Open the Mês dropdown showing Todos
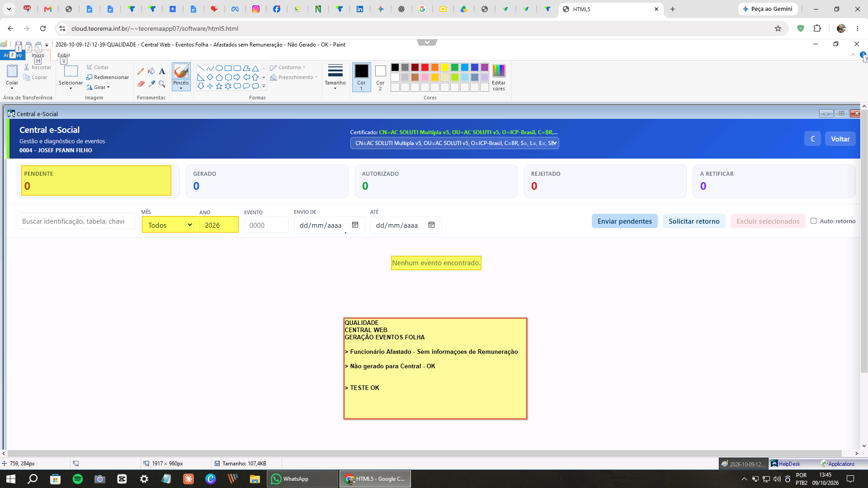Image resolution: width=868 pixels, height=488 pixels. (x=168, y=225)
